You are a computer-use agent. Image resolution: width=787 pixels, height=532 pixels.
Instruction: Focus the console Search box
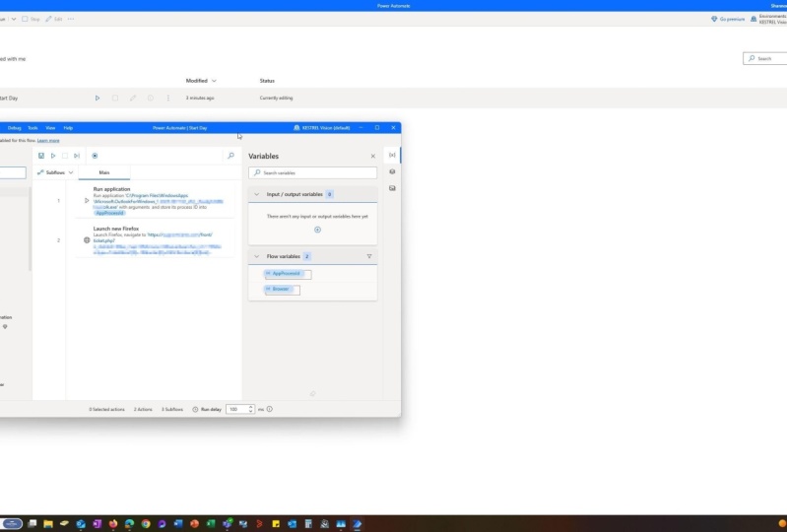765,59
